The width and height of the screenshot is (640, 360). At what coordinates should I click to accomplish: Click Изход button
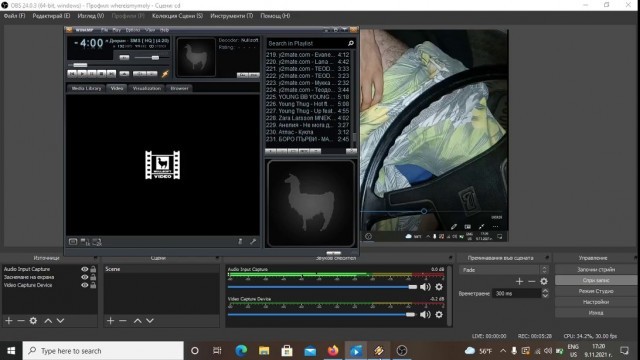[x=596, y=313]
